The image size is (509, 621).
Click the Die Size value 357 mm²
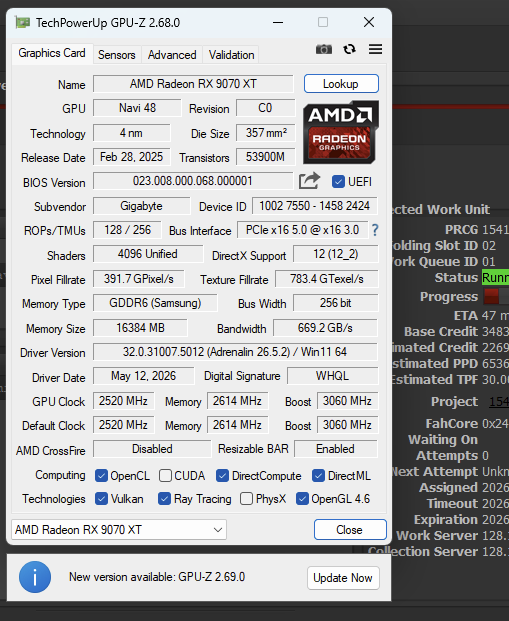tap(266, 133)
